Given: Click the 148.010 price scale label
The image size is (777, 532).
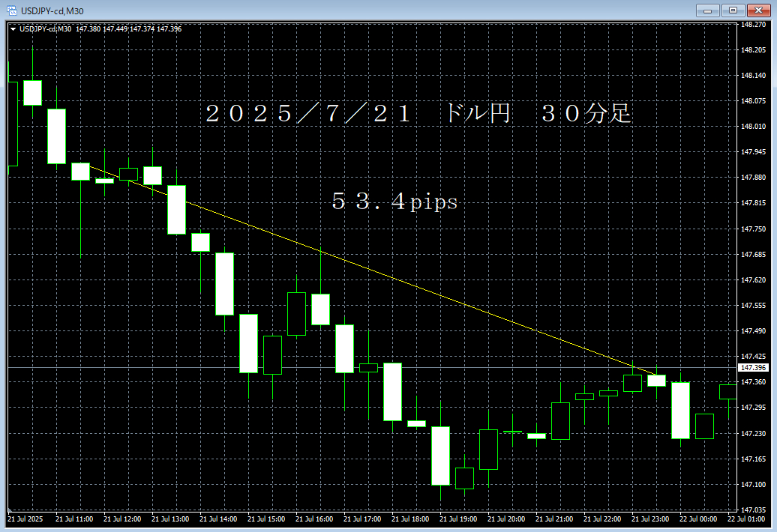Looking at the screenshot, I should click(753, 127).
